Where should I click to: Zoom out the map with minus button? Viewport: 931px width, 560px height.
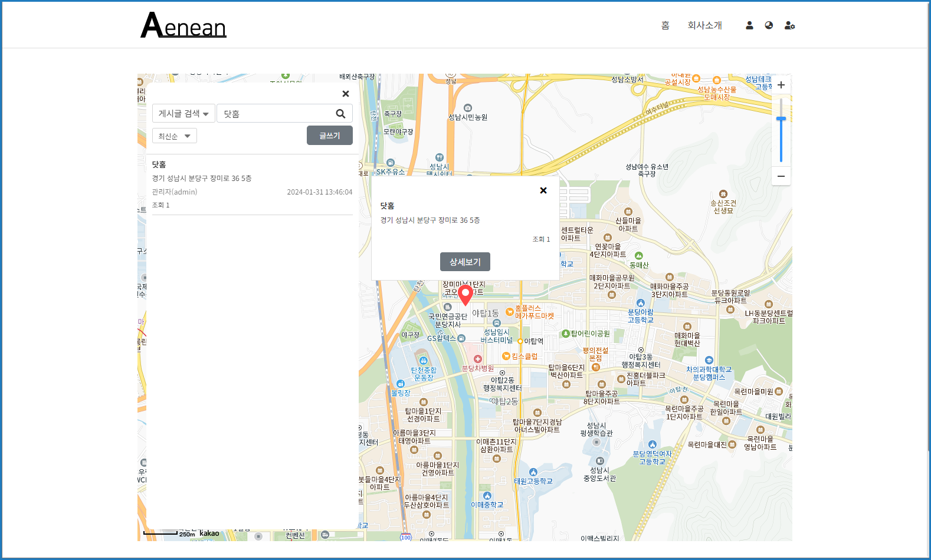click(781, 176)
